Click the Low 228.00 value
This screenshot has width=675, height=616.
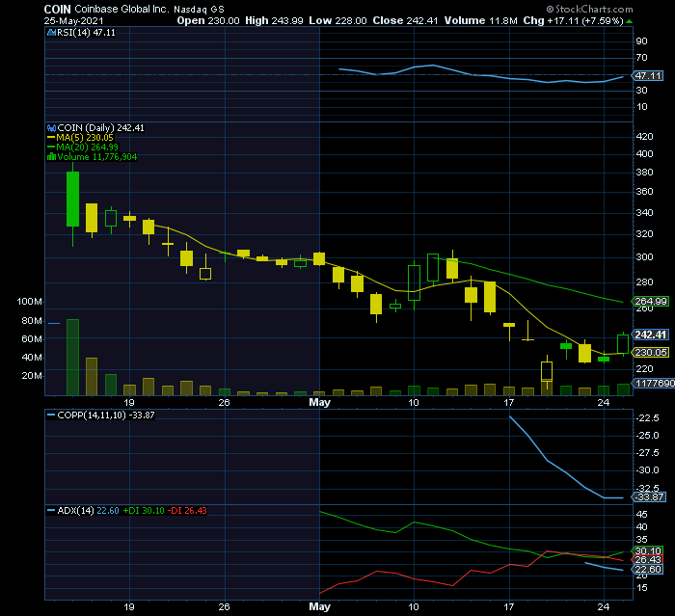(337, 20)
